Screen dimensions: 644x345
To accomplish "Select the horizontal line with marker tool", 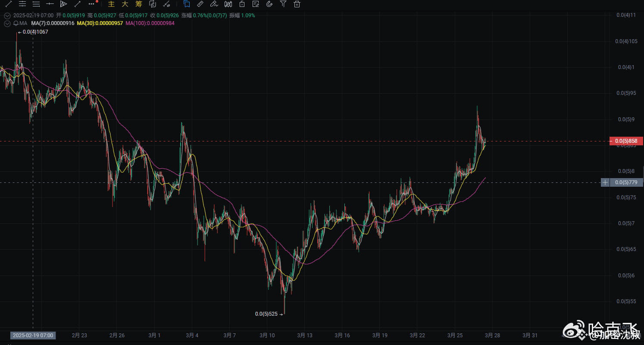I will click(50, 4).
